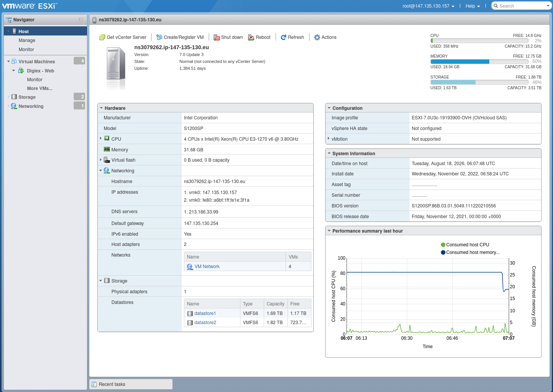553x392 pixels.
Task: Click the Networking icon in Hardware panel
Action: point(107,170)
